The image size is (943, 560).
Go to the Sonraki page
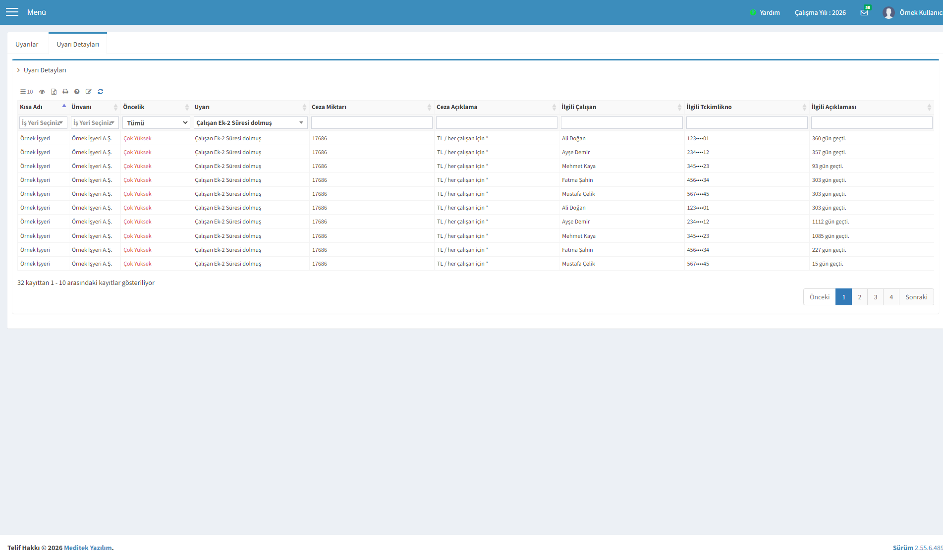pyautogui.click(x=916, y=297)
